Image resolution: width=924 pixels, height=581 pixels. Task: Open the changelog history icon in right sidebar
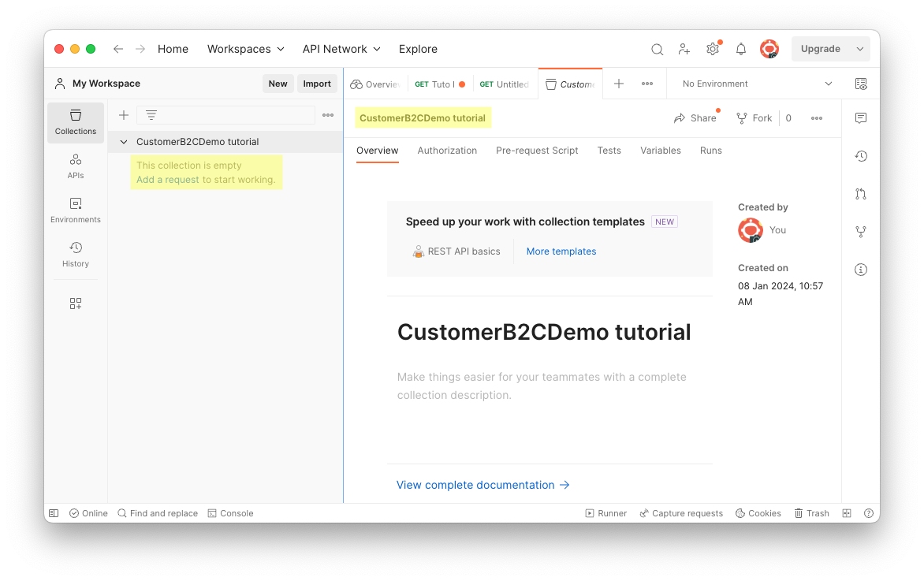pos(861,156)
